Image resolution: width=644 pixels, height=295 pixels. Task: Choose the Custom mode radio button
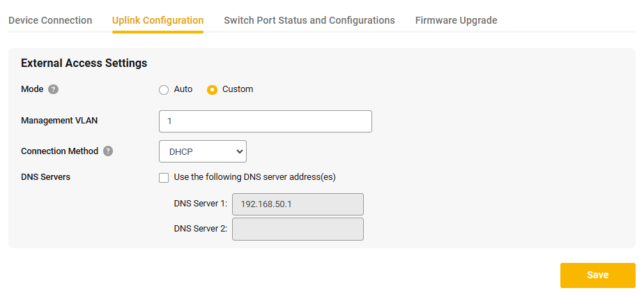click(212, 90)
